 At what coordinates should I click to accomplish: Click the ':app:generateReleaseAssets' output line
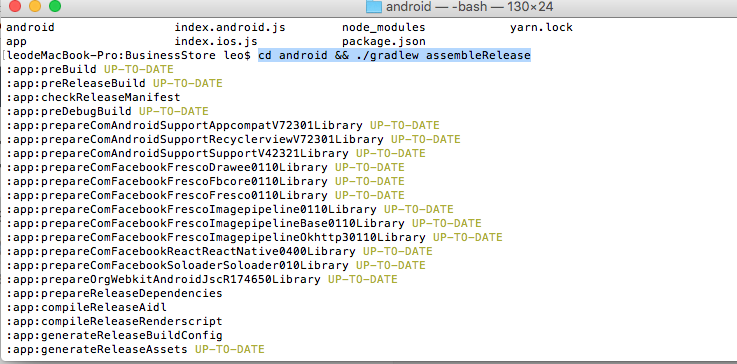(135, 349)
